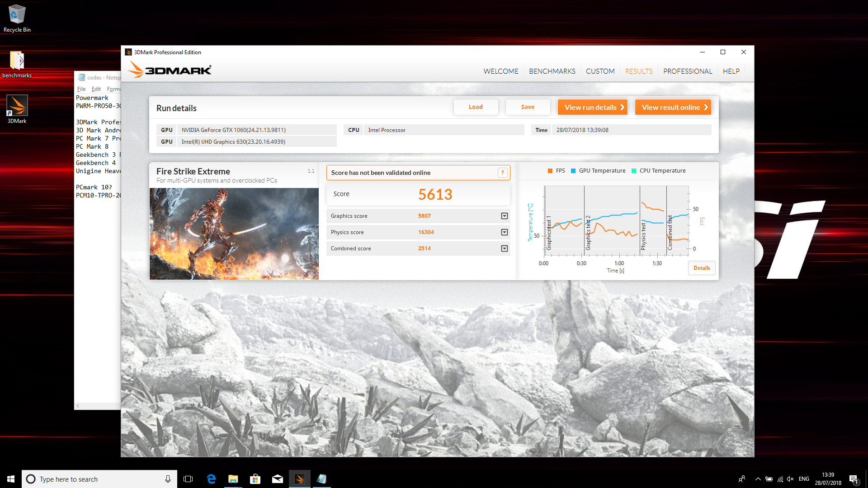This screenshot has height=488, width=868.
Task: Click the help question mark icon
Action: click(x=502, y=173)
